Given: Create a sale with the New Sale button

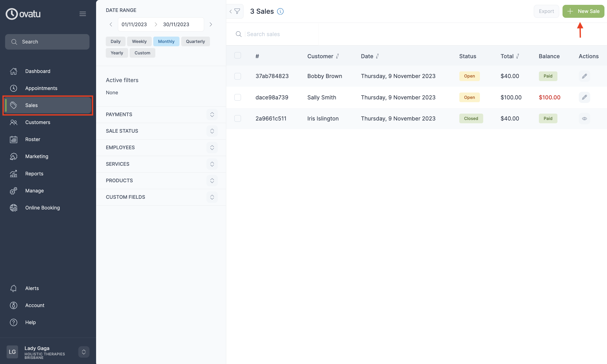Looking at the screenshot, I should [583, 11].
